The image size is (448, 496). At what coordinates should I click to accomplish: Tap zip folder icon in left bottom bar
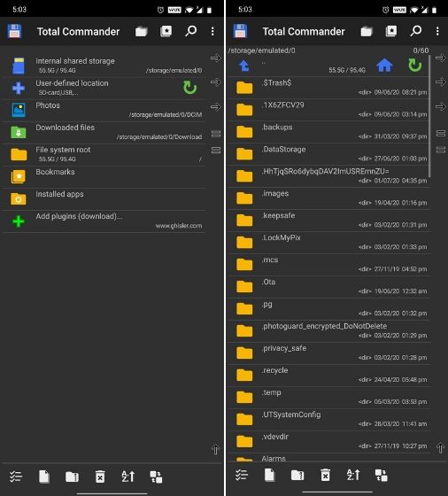click(72, 477)
